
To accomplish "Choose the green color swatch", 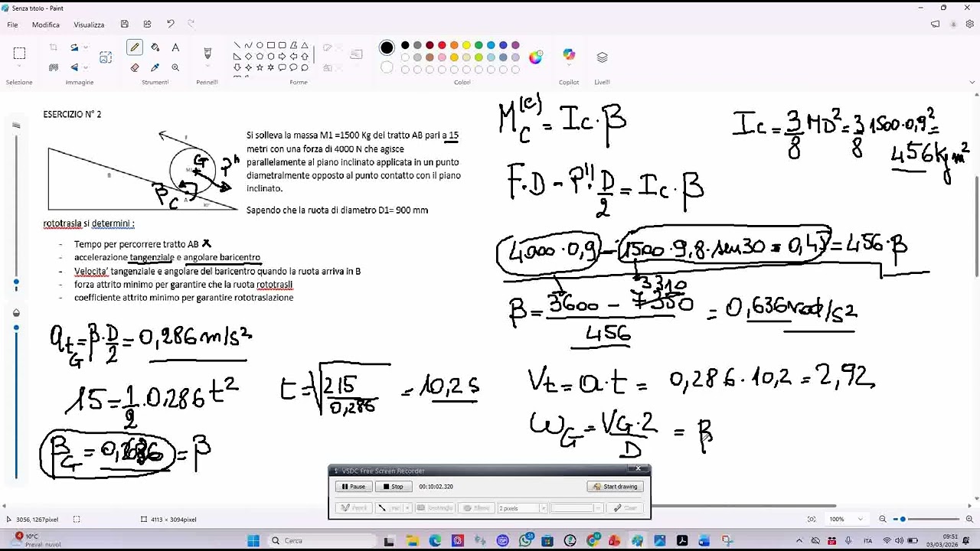I will [x=479, y=45].
